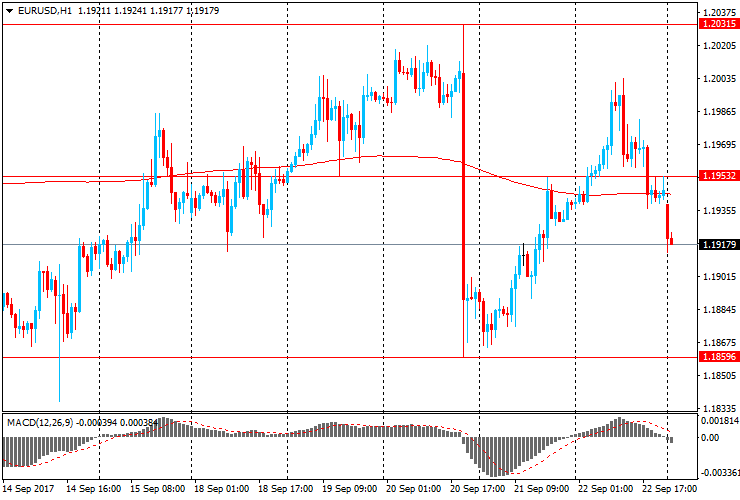
Task: Click the 1.18505 price scale value
Action: [719, 376]
